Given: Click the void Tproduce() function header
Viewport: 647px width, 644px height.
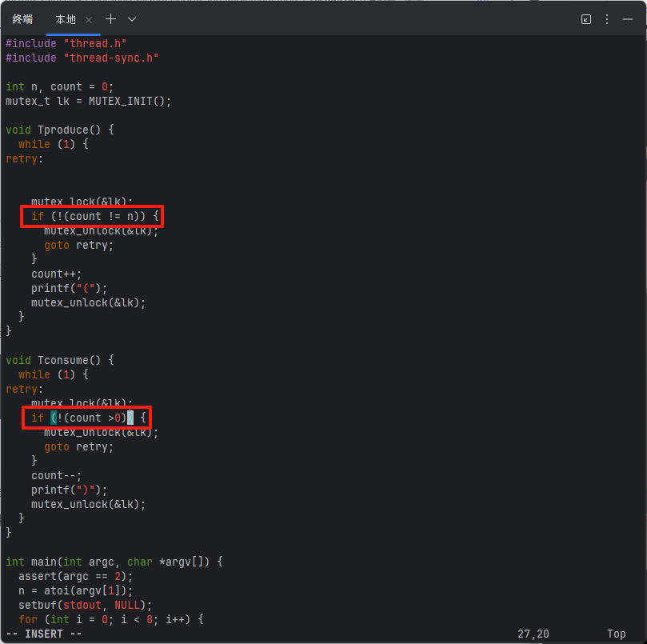Looking at the screenshot, I should pyautogui.click(x=60, y=130).
